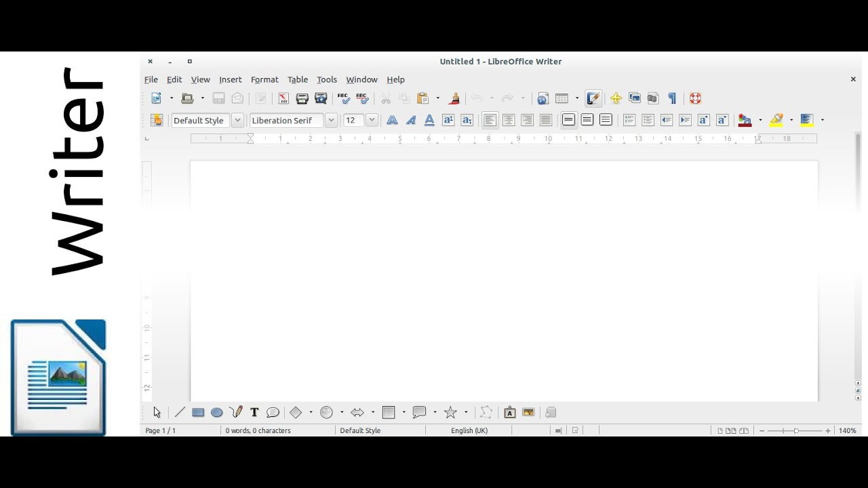868x488 pixels.
Task: Toggle Underline text formatting
Action: [x=429, y=120]
